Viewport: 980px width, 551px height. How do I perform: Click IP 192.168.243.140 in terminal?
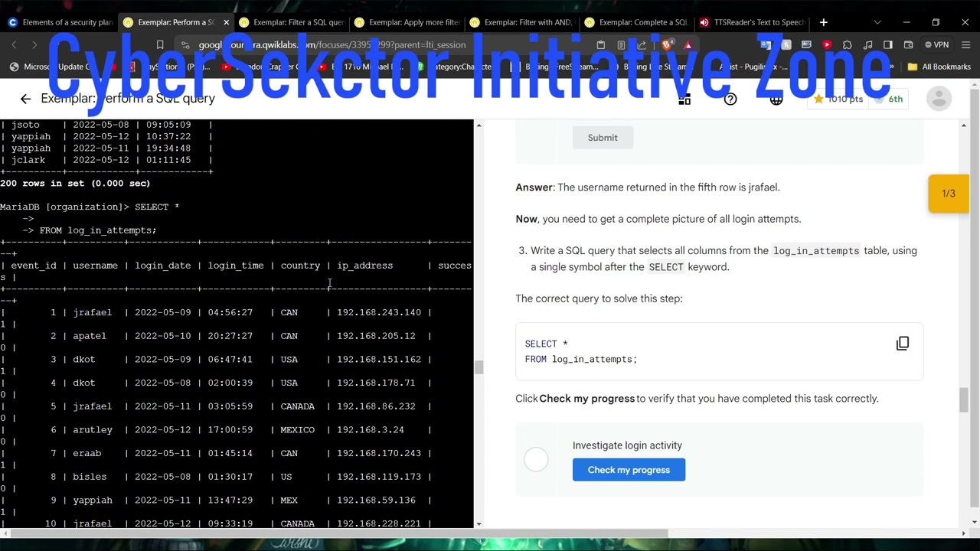pos(379,312)
